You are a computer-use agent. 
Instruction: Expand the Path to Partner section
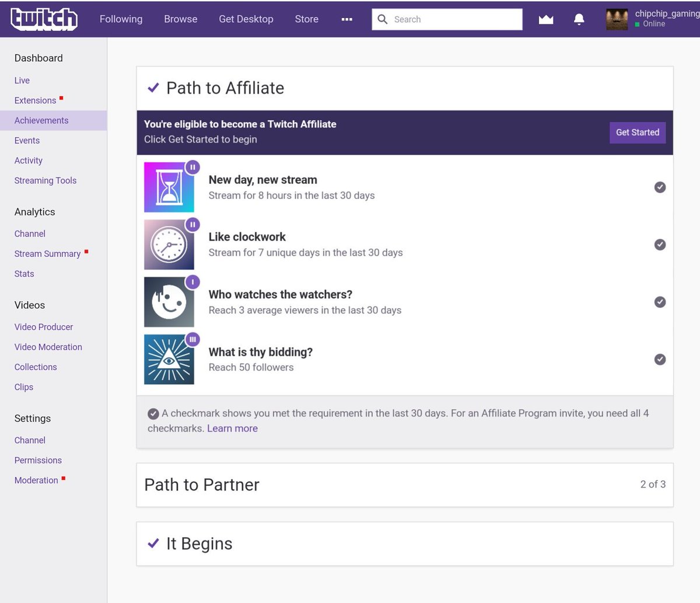pos(405,485)
